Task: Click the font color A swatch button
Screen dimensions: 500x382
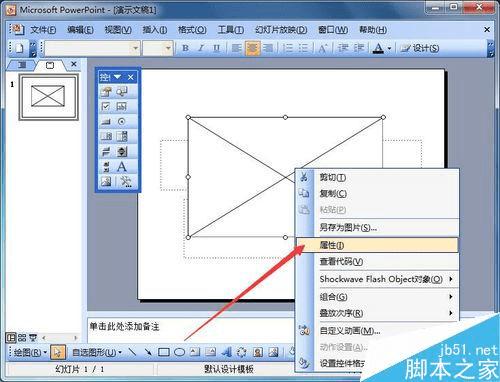Action: click(378, 48)
